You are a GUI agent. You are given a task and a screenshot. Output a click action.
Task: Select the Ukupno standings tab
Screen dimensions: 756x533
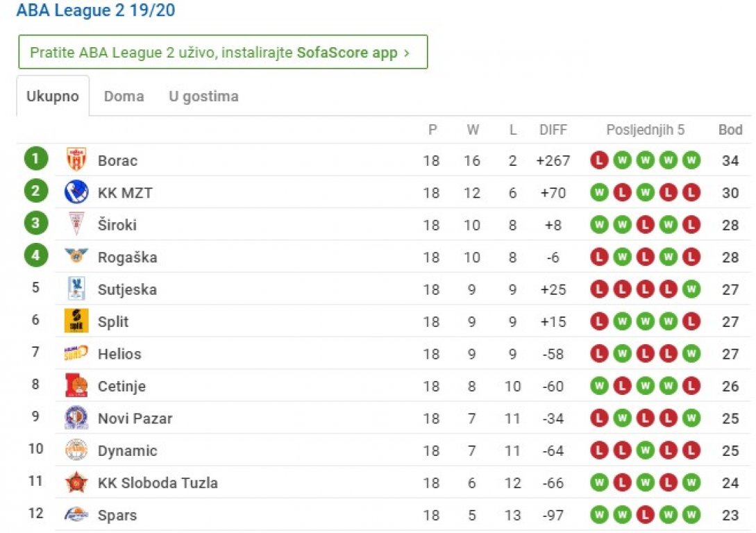point(53,96)
